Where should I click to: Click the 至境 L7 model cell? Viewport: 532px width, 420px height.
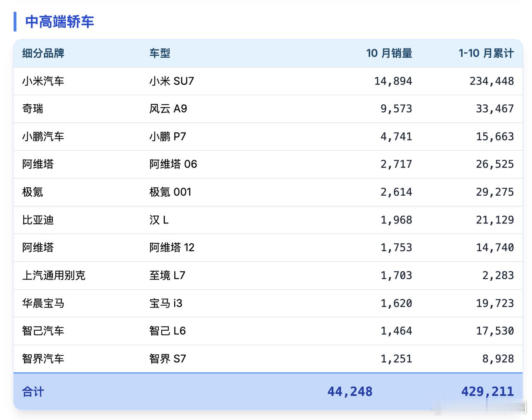167,275
